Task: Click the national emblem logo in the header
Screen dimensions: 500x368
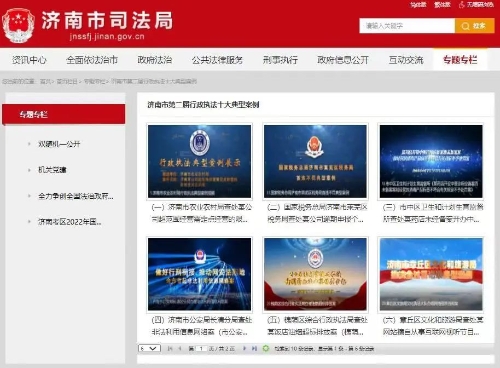Action: [18, 26]
